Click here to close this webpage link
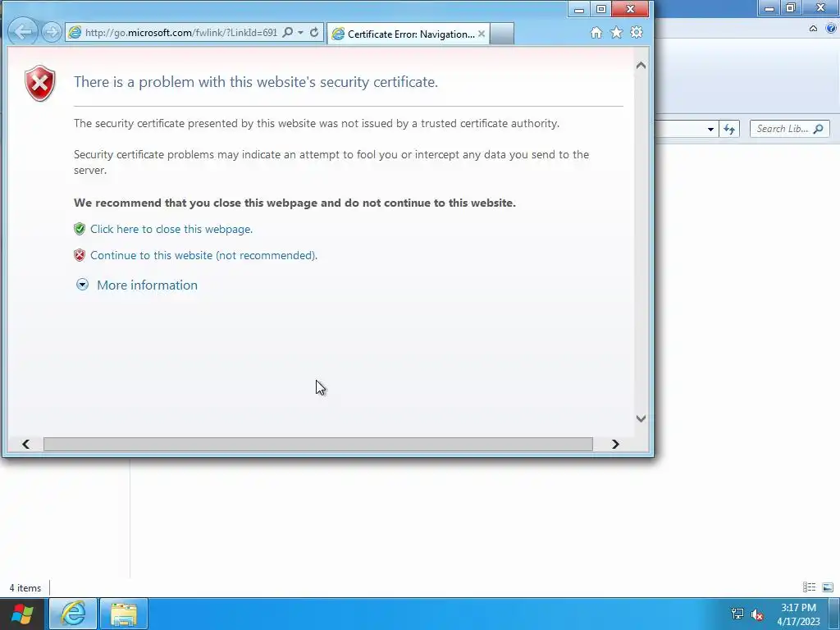The height and width of the screenshot is (630, 840). pos(171,230)
